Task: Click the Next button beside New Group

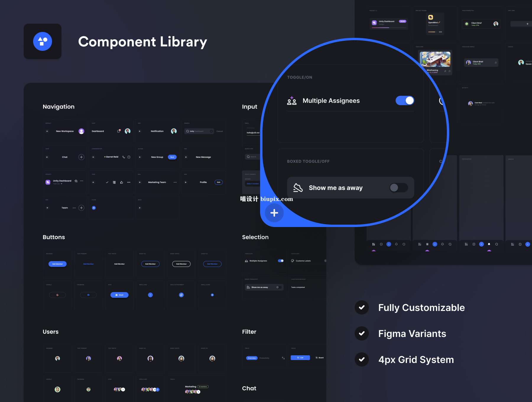Action: click(172, 157)
